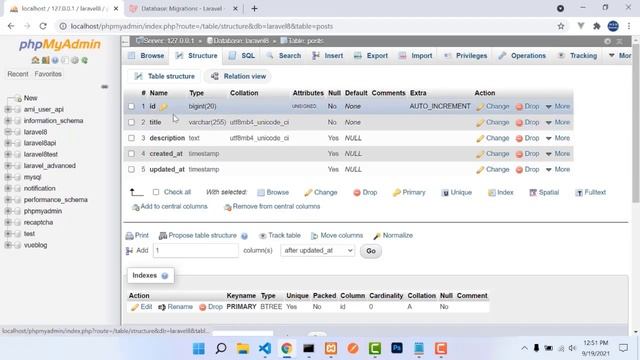Open the Chrome extensions puzzle icon
Screen dimensions: 640x360
click(597, 26)
